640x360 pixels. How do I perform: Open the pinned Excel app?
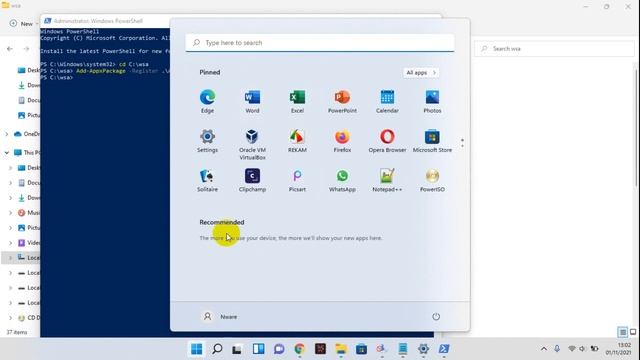tap(297, 101)
